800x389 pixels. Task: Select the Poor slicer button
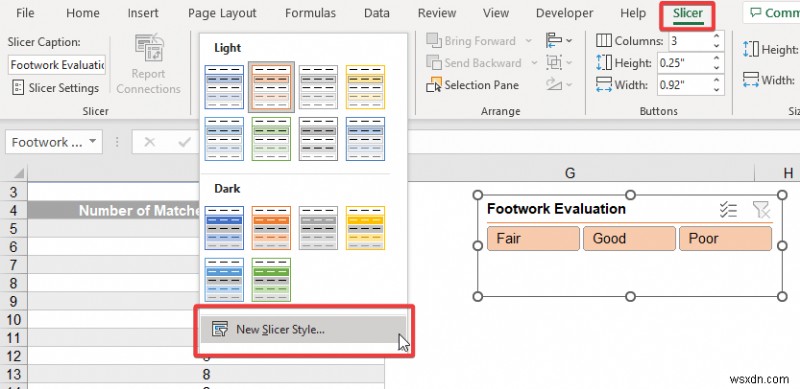(725, 238)
